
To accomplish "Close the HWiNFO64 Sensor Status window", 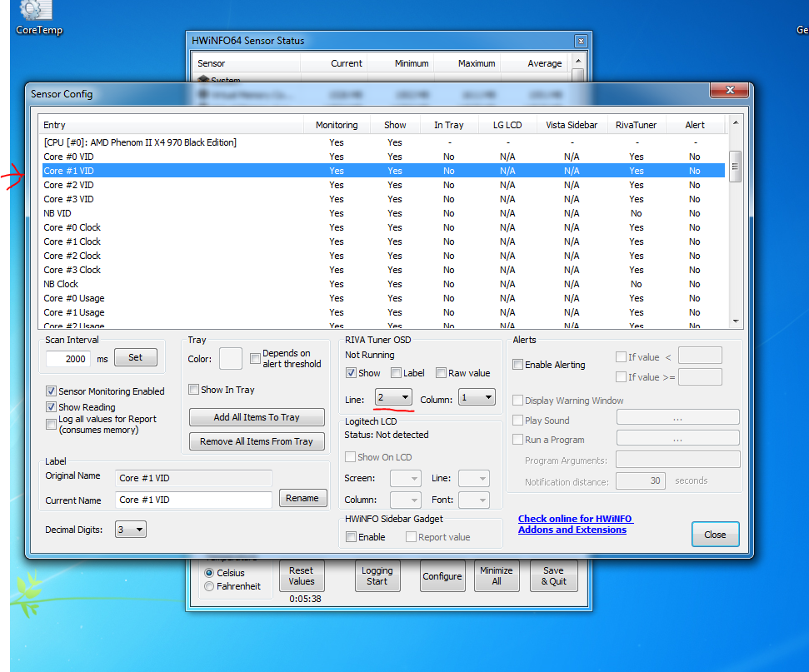I will (581, 41).
